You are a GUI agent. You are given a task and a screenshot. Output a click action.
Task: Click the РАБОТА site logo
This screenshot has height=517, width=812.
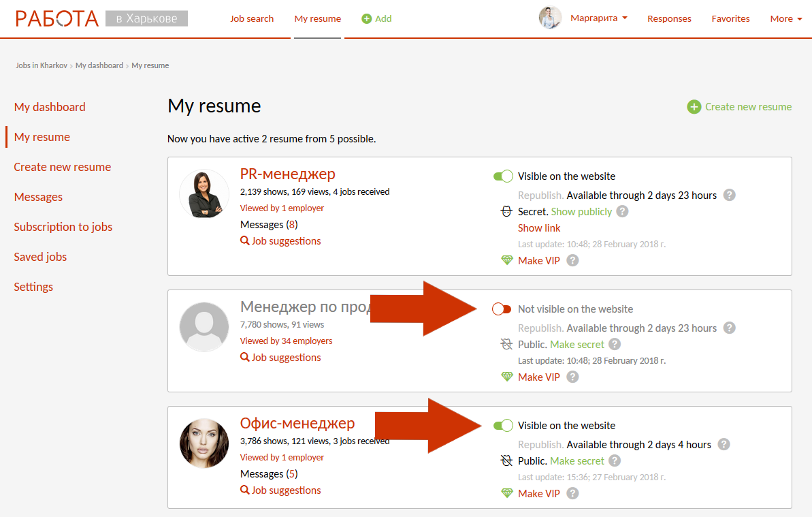coord(57,18)
